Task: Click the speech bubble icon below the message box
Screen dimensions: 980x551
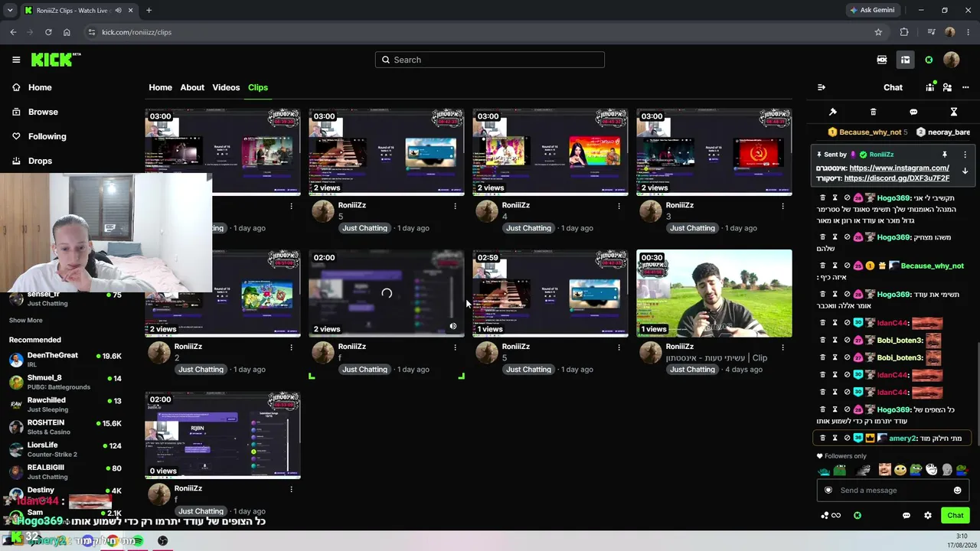Action: tap(906, 516)
